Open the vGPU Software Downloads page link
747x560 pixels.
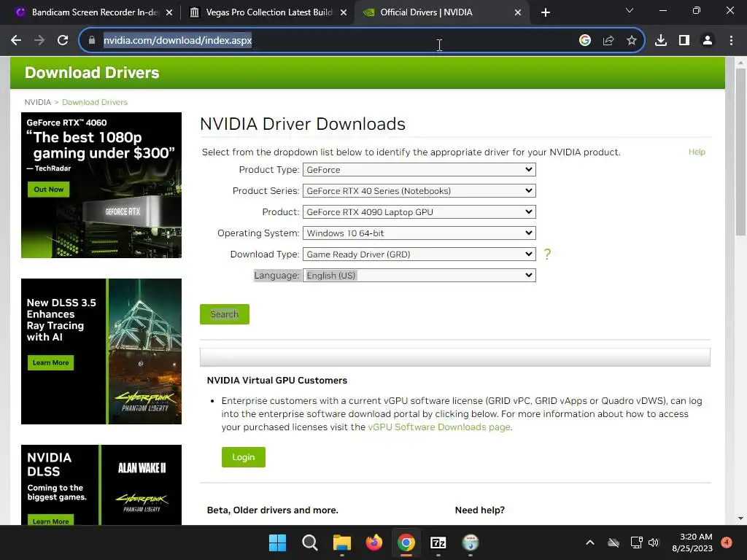click(x=438, y=427)
